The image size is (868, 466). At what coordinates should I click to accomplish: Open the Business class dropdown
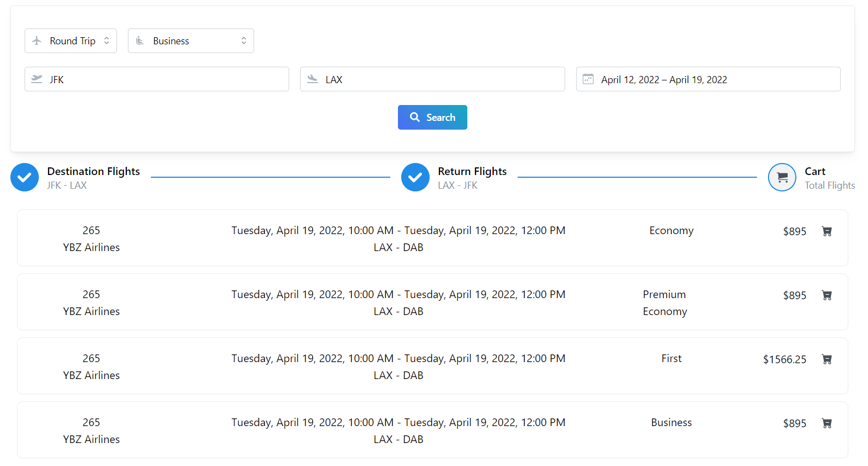coord(191,41)
